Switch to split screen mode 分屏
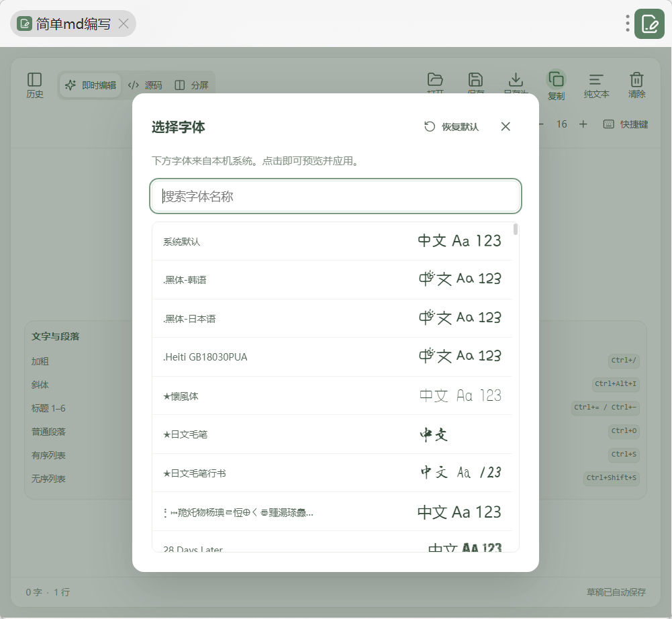 [x=191, y=85]
